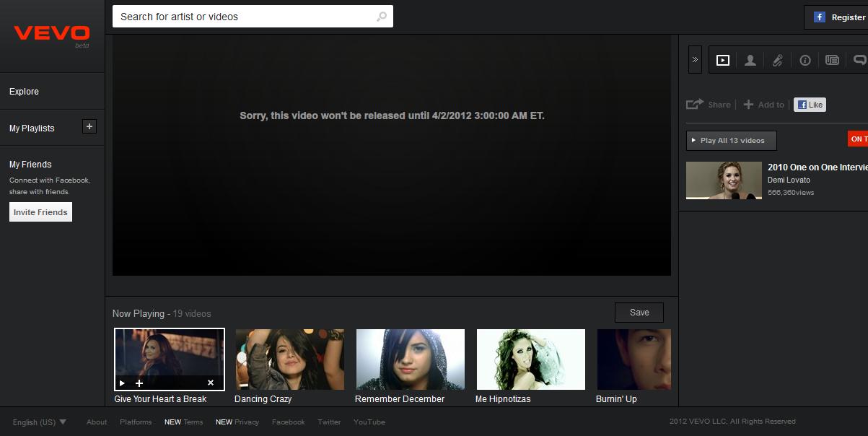Click the VEVO logo
Image resolution: width=868 pixels, height=436 pixels.
(x=52, y=33)
